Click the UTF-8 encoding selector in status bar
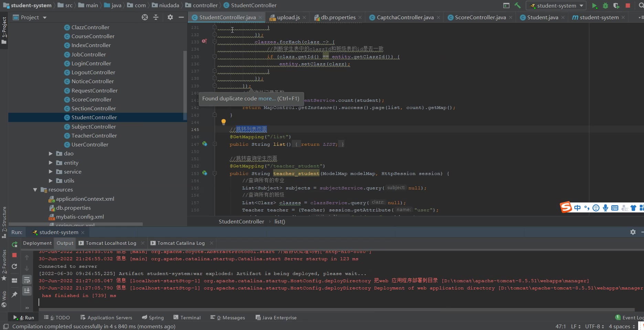 click(x=594, y=326)
